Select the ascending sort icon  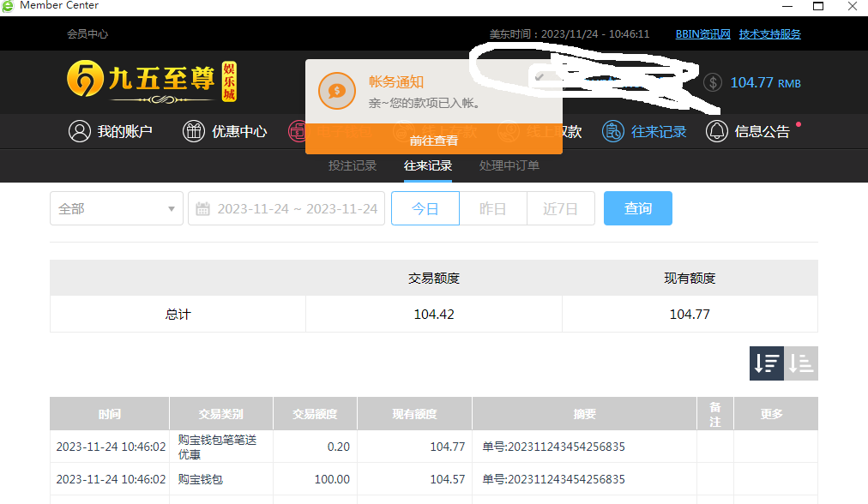pyautogui.click(x=801, y=363)
